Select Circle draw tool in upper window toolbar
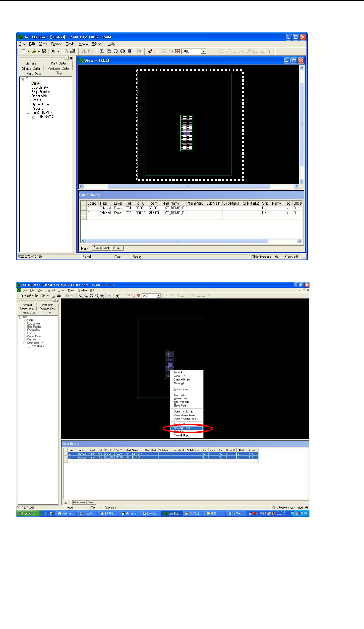 (x=221, y=51)
